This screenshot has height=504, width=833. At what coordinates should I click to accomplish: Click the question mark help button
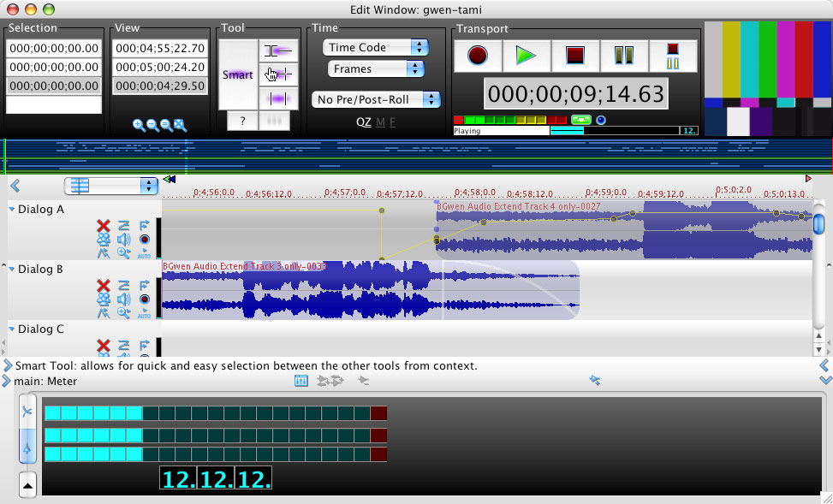242,122
